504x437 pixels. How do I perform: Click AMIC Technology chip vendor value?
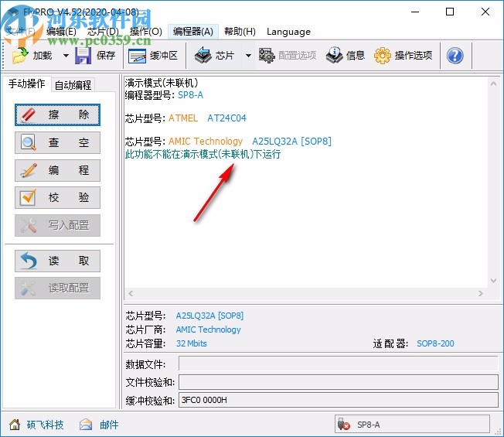point(208,329)
